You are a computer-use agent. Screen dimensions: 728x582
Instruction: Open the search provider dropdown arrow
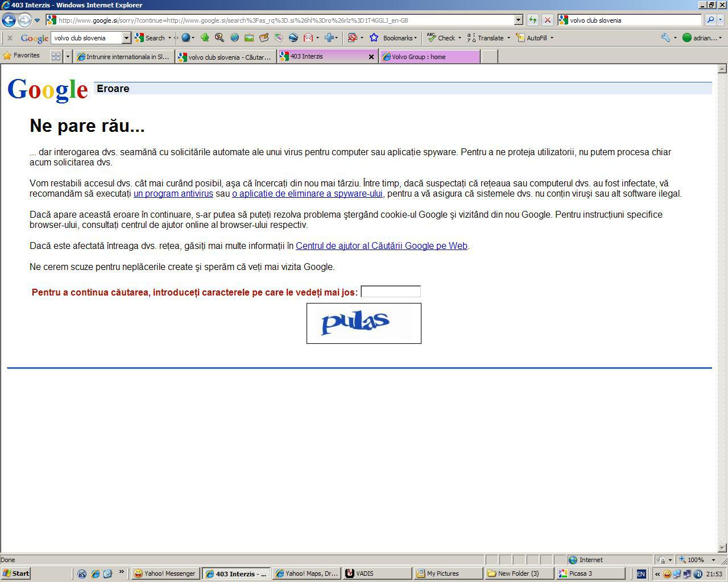pos(721,20)
